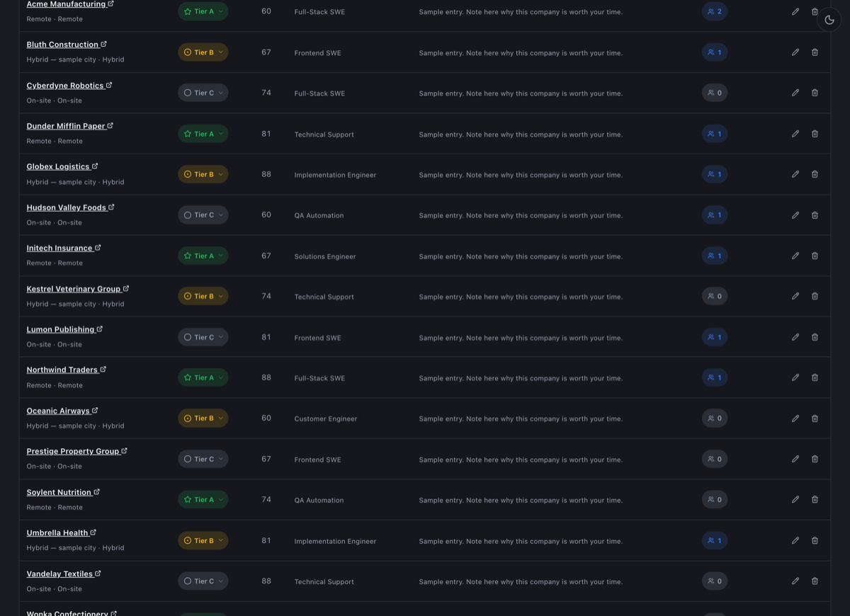Follow the Northwind Traders link
Viewport: 850px width, 616px height.
(67, 370)
